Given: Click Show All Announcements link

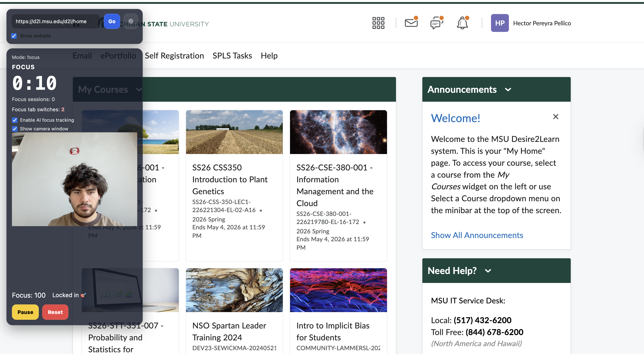Looking at the screenshot, I should click(x=477, y=235).
